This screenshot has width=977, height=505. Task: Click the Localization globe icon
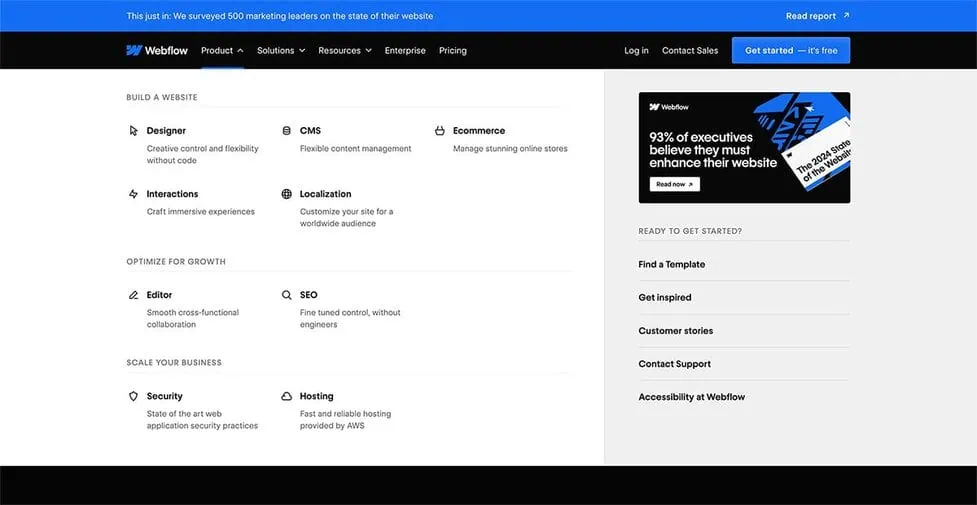287,194
